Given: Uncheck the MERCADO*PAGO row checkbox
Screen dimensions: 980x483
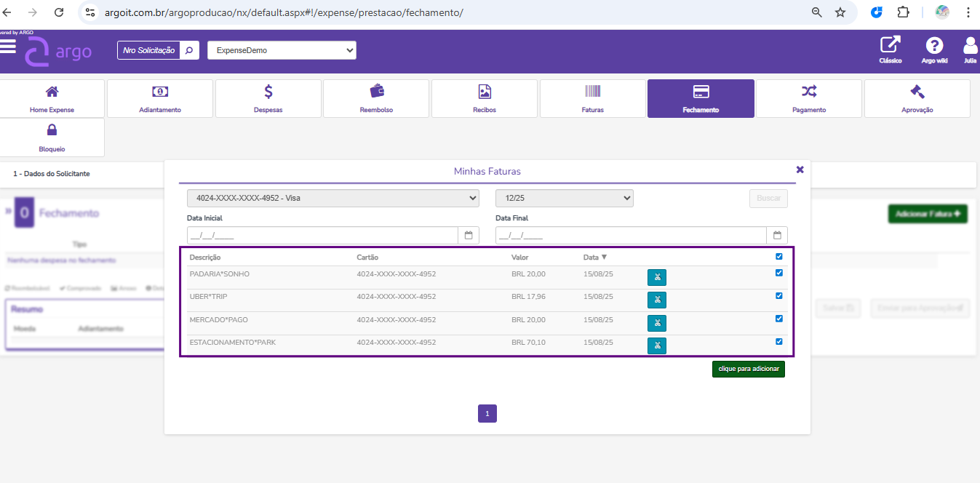Looking at the screenshot, I should coord(779,319).
